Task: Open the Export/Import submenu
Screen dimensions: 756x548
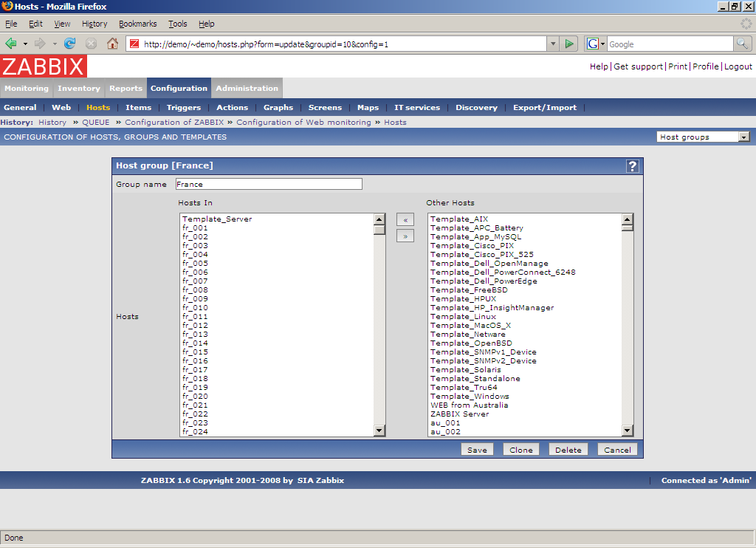Action: pos(545,108)
